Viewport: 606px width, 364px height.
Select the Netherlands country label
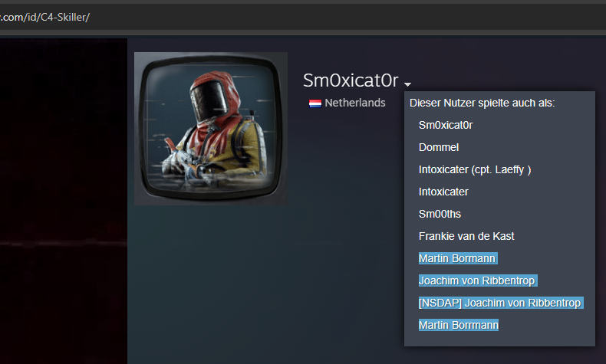pos(355,103)
